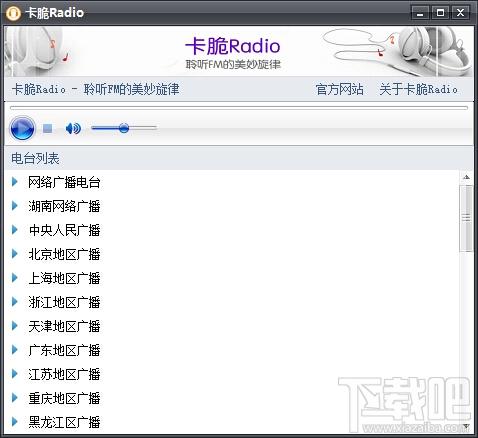Select the 北京地区广播 list entry
478x438 pixels.
(x=64, y=254)
